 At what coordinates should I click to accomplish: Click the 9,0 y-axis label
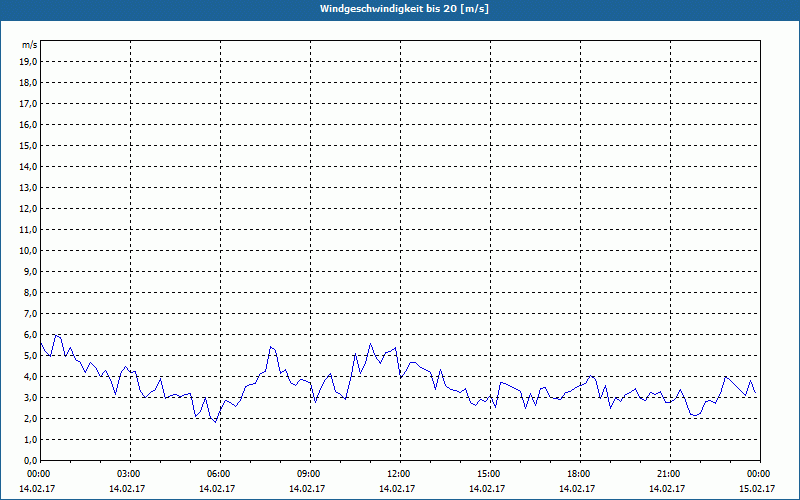30,271
